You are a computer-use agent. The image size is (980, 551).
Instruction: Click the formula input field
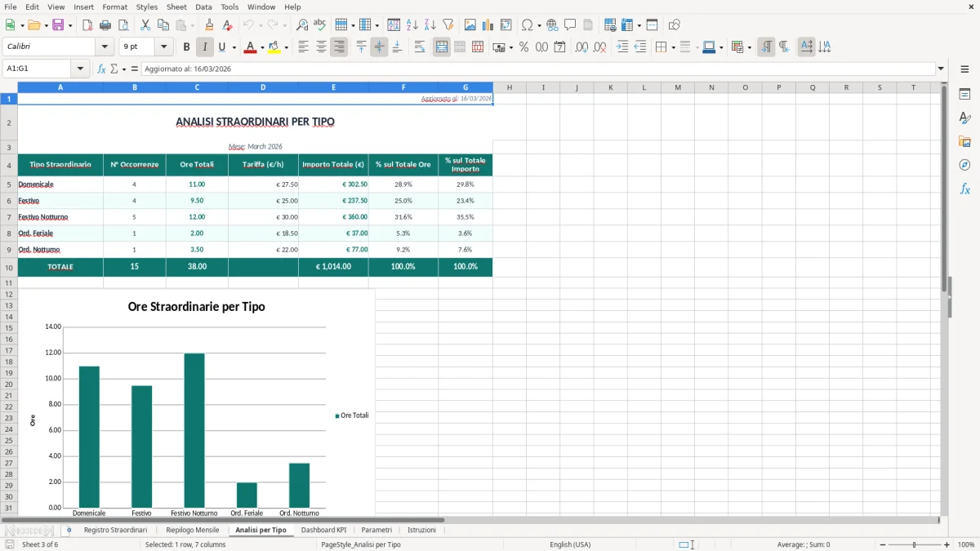coord(537,69)
